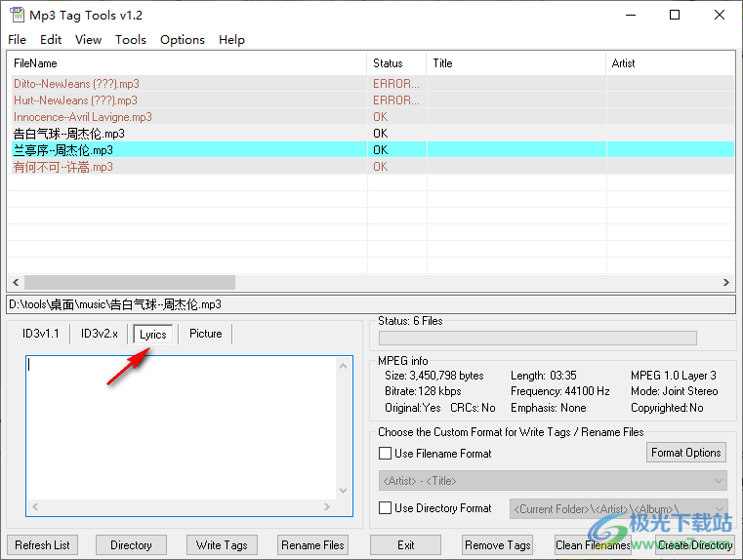743x560 pixels.
Task: Select 兰亭序--周杰伦.mp3 file row
Action: [373, 150]
